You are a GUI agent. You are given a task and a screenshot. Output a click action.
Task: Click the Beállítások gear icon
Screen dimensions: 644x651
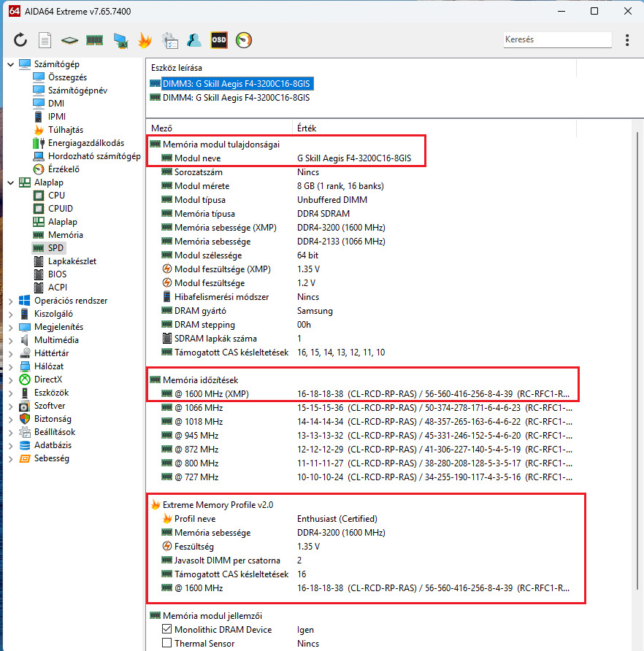tap(25, 432)
